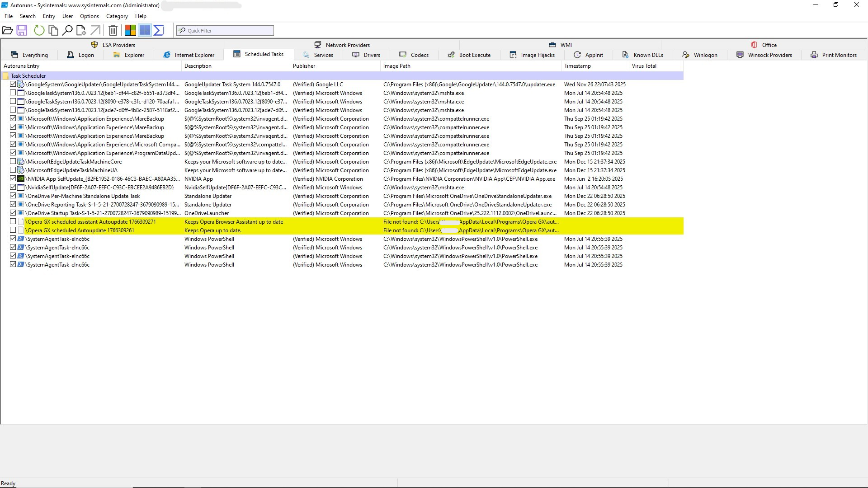The height and width of the screenshot is (488, 868).
Task: Enable the Opera GX scheduled Autoupdate 1766309261 checkbox
Action: point(13,230)
